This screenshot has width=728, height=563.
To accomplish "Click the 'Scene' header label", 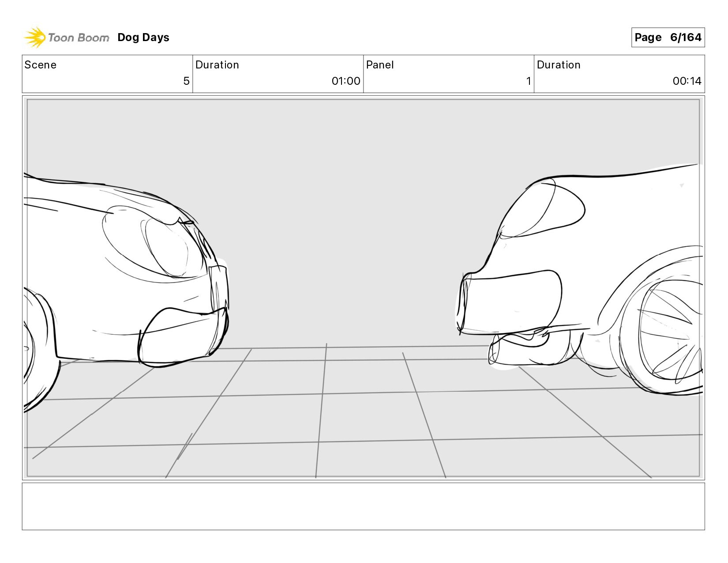I will click(41, 65).
